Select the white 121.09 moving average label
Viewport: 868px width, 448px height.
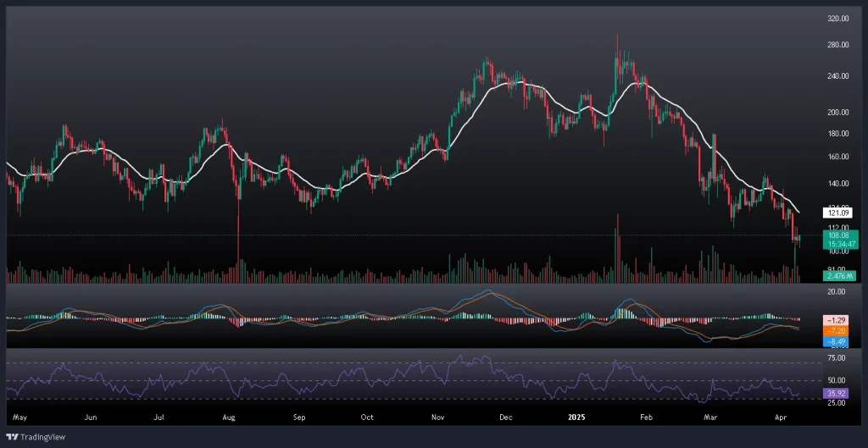[x=837, y=213]
